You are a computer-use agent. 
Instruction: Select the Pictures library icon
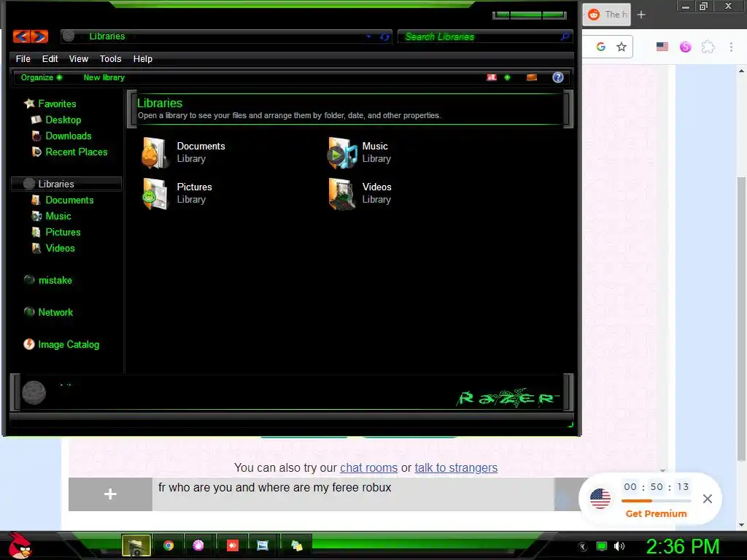pyautogui.click(x=155, y=193)
